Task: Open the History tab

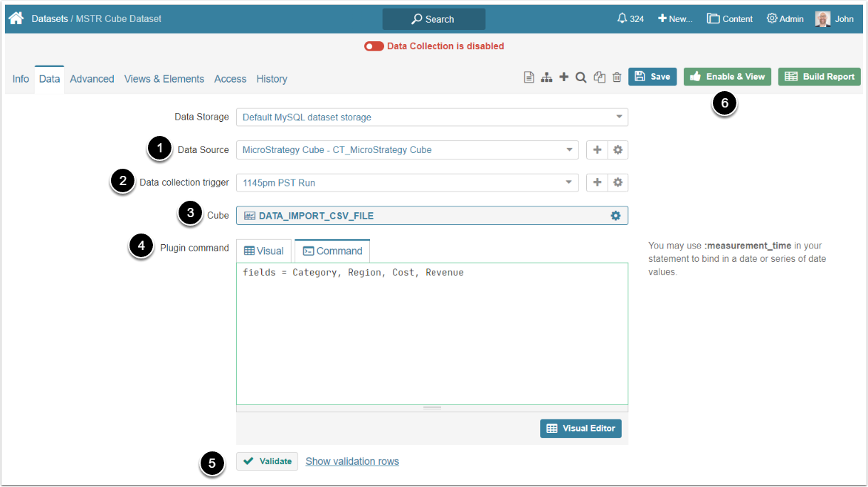Action: (272, 79)
